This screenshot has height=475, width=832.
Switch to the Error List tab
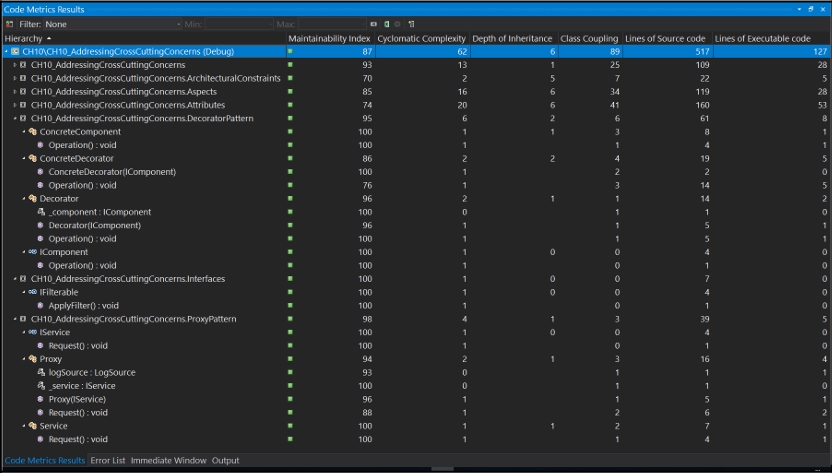(x=108, y=461)
